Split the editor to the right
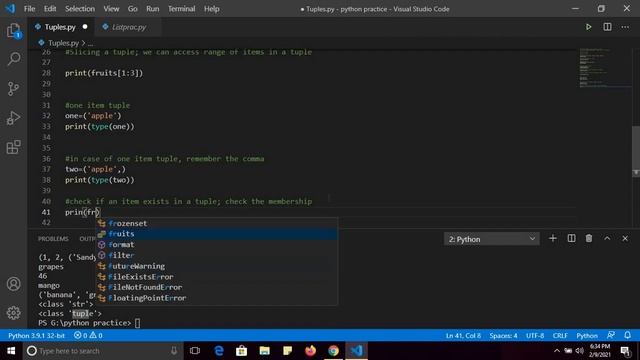640x360 pixels. (607, 27)
